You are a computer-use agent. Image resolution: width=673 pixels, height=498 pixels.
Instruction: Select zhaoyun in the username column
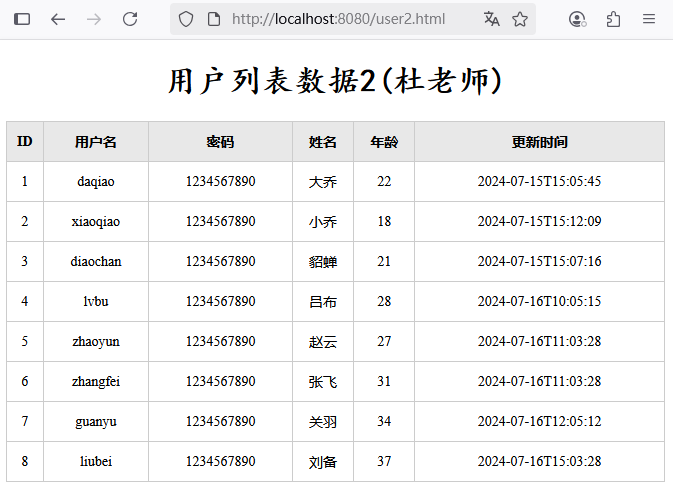(x=96, y=342)
